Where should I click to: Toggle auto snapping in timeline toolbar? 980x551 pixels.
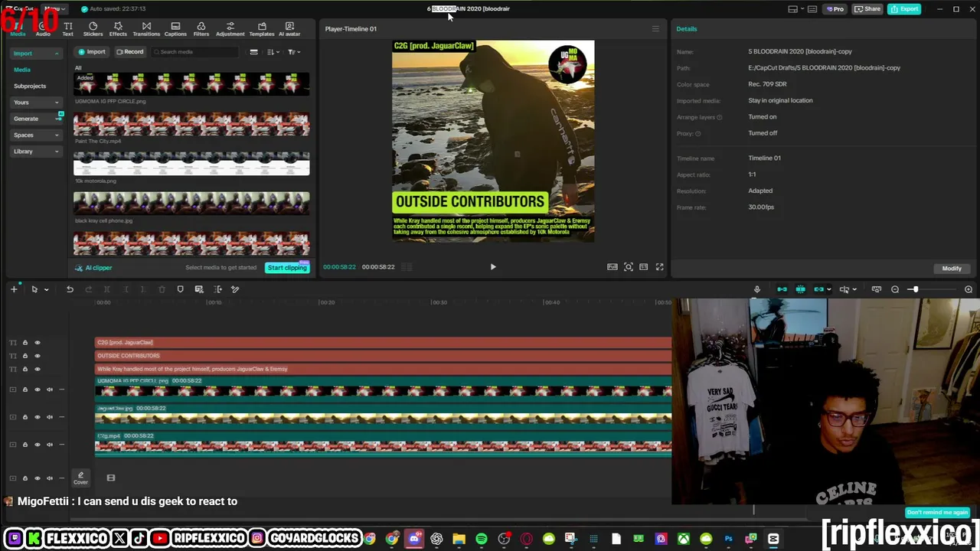coord(800,289)
